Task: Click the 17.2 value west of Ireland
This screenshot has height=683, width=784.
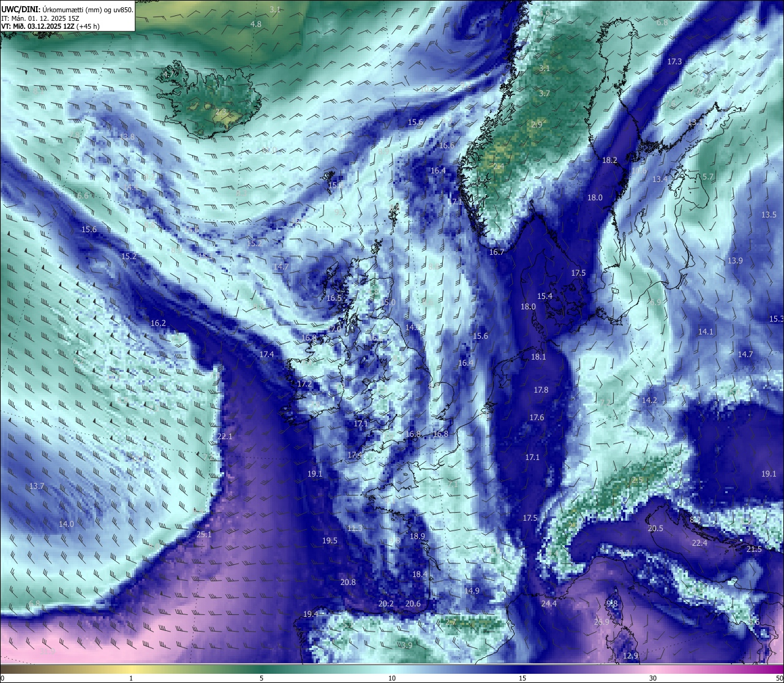Action: point(304,383)
